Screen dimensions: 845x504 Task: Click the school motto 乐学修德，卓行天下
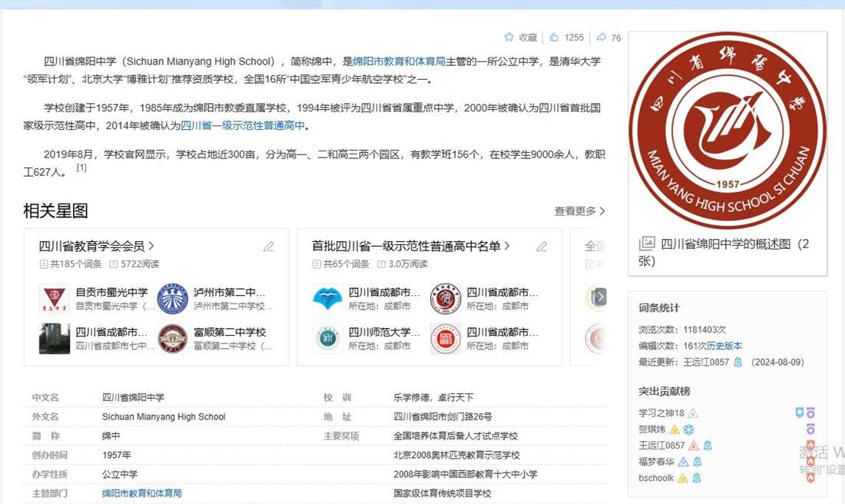(433, 397)
